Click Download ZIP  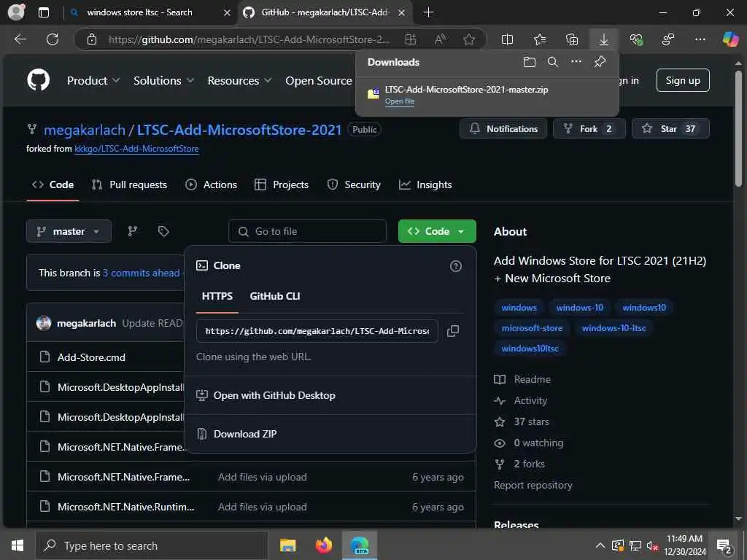pyautogui.click(x=245, y=435)
